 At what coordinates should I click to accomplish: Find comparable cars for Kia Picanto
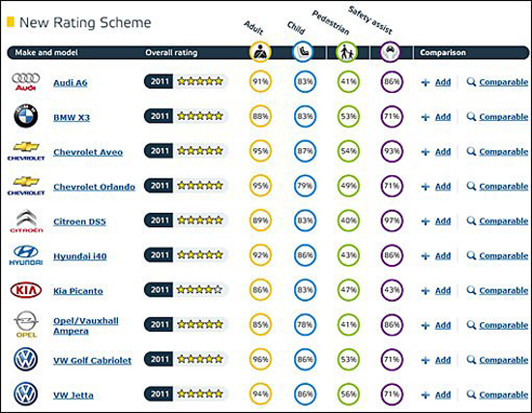click(x=497, y=290)
